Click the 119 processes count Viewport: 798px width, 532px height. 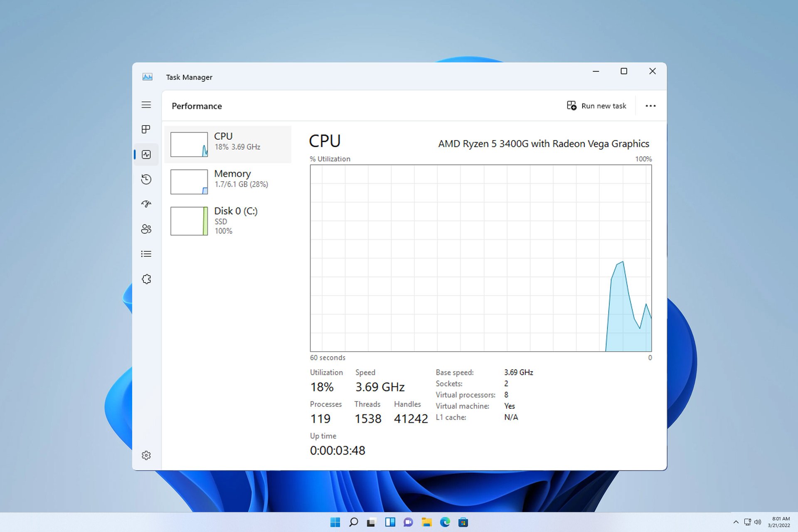[x=320, y=419]
